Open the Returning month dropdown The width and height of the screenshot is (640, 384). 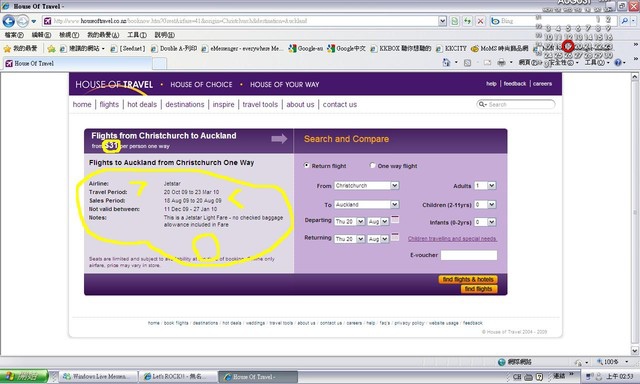pyautogui.click(x=385, y=239)
